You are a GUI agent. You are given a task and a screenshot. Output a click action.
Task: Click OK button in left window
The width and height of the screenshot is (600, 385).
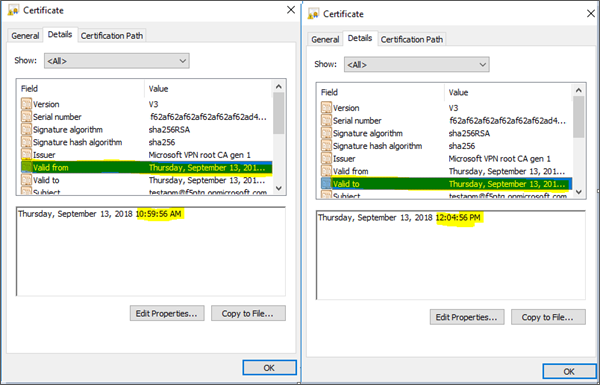[269, 368]
